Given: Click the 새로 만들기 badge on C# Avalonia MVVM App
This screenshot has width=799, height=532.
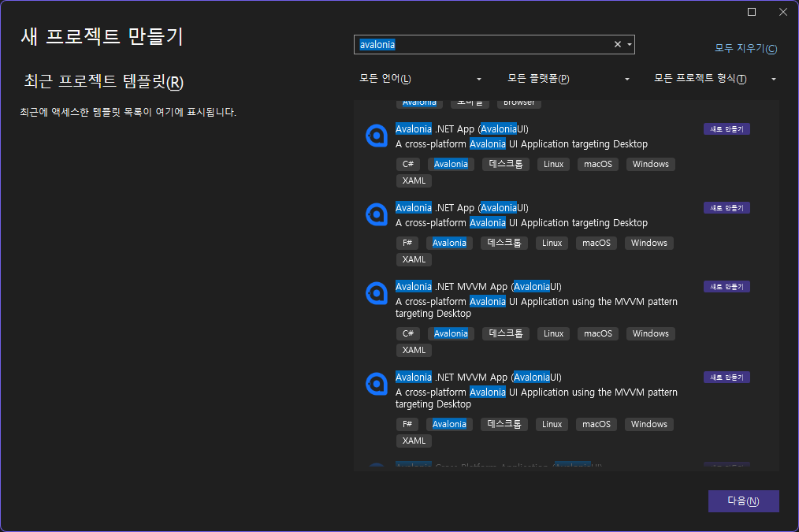Looking at the screenshot, I should (727, 288).
